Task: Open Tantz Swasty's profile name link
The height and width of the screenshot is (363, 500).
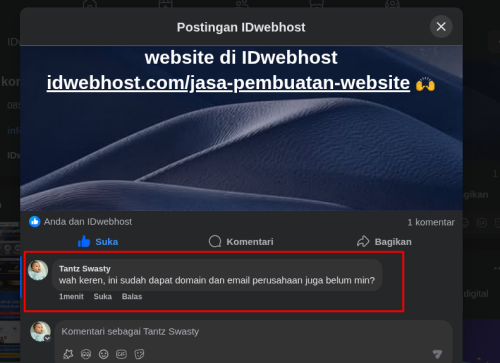Action: (85, 269)
